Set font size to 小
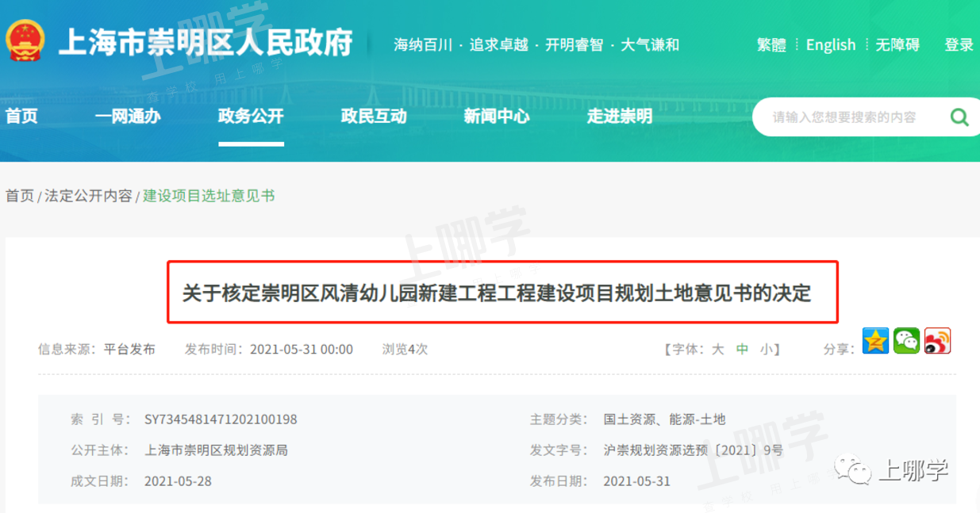The width and height of the screenshot is (980, 513). click(x=766, y=349)
